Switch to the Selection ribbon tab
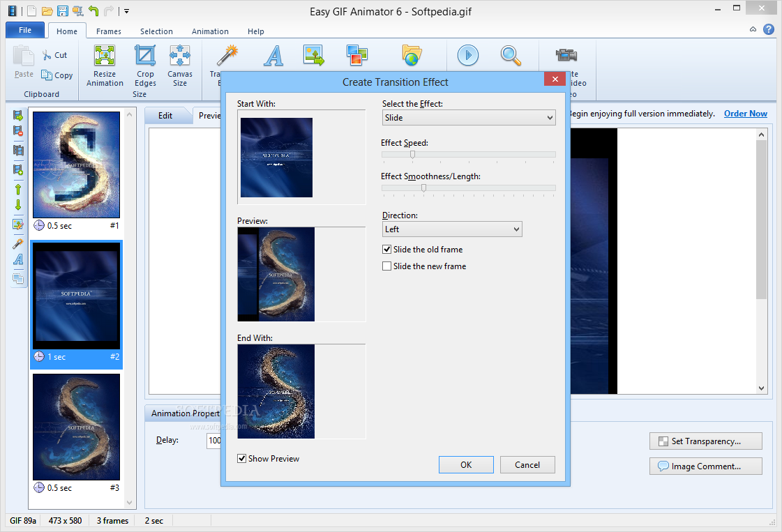This screenshot has width=782, height=532. tap(156, 31)
